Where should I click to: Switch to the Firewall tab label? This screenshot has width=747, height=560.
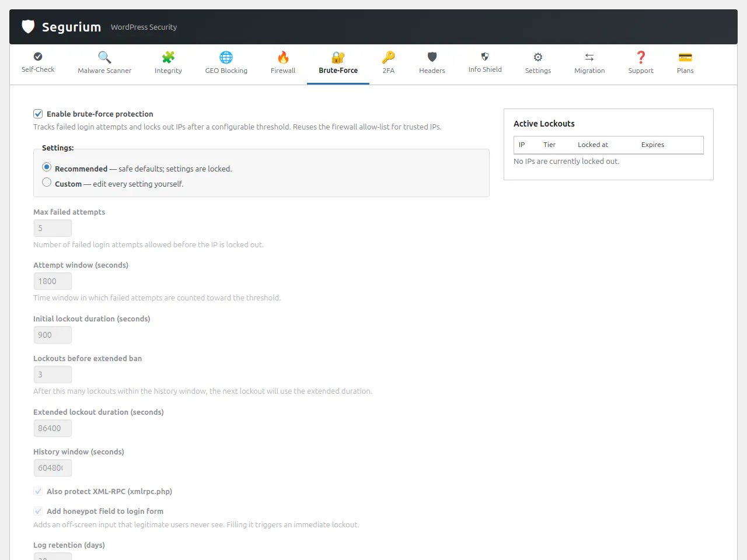pos(283,71)
